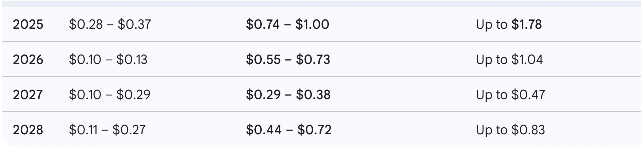Click the Up to $1.04 cell
This screenshot has height=148, width=644.
tap(509, 60)
